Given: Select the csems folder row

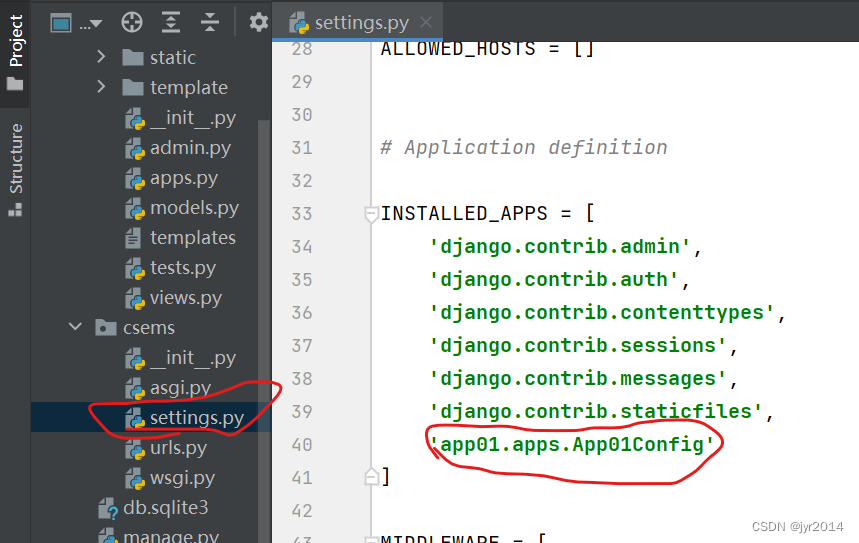Looking at the screenshot, I should [151, 328].
